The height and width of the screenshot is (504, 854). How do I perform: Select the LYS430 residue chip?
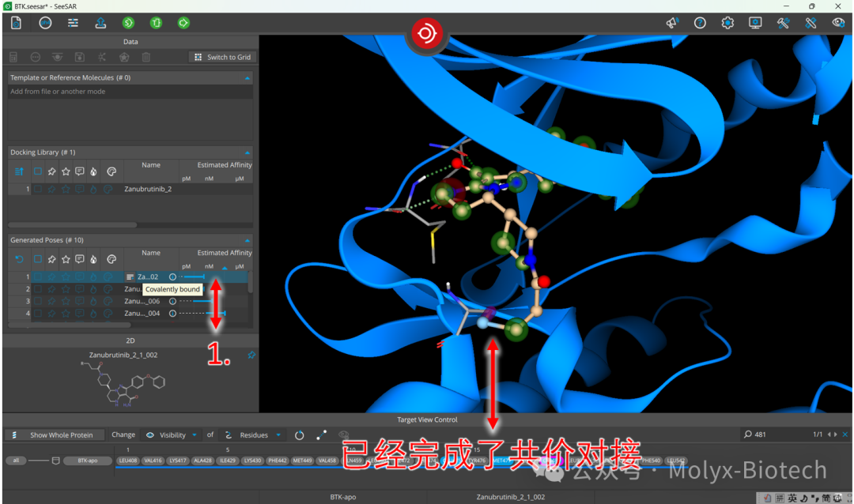click(252, 461)
